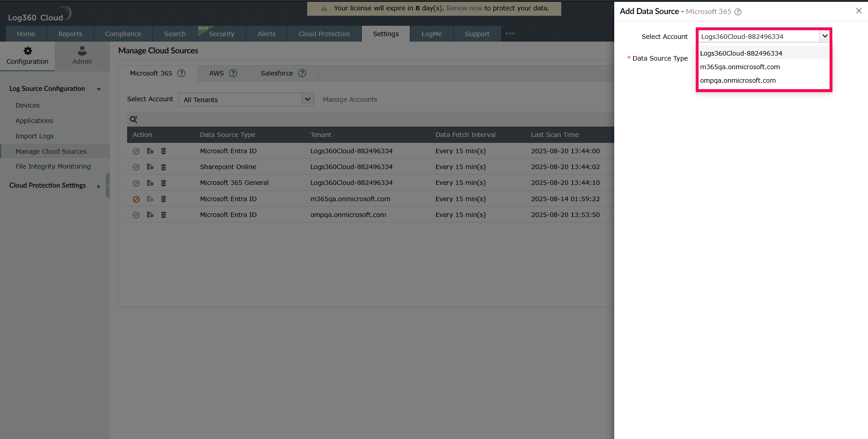The image size is (868, 439).
Task: Enable the disabled m365qa.onmicrosoft.com data source
Action: 136,199
